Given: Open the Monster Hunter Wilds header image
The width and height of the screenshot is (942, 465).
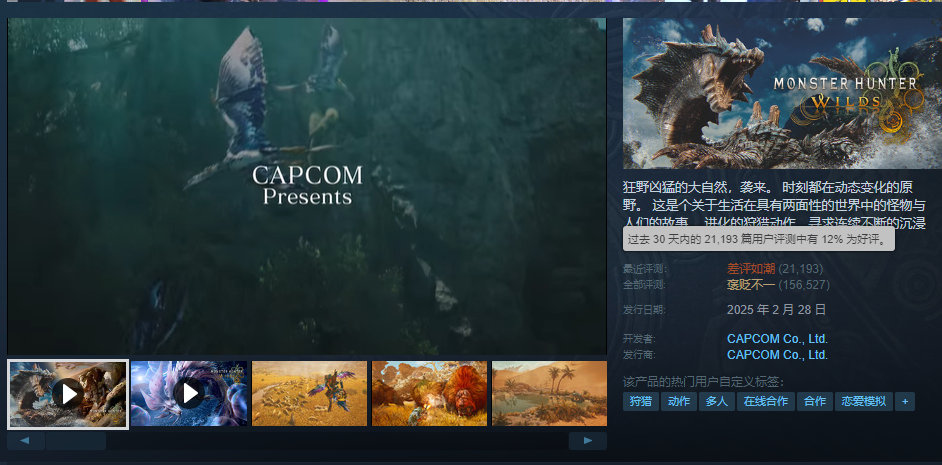Looking at the screenshot, I should (782, 93).
